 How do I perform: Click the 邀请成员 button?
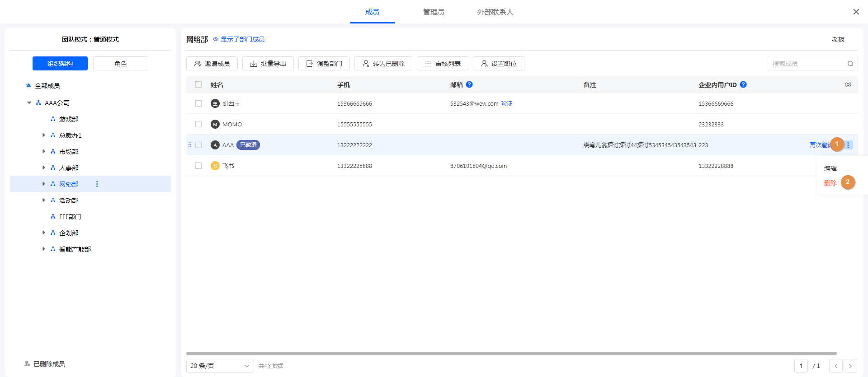click(x=212, y=64)
